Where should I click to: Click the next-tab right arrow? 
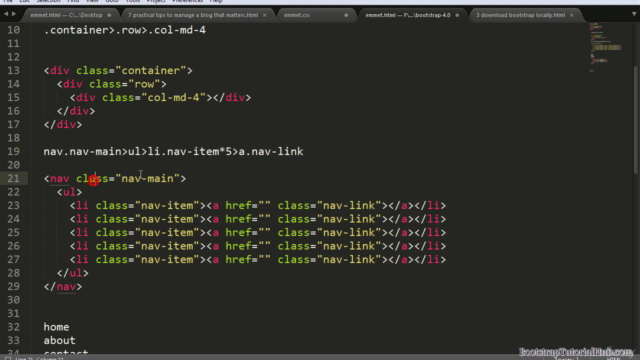coord(14,14)
